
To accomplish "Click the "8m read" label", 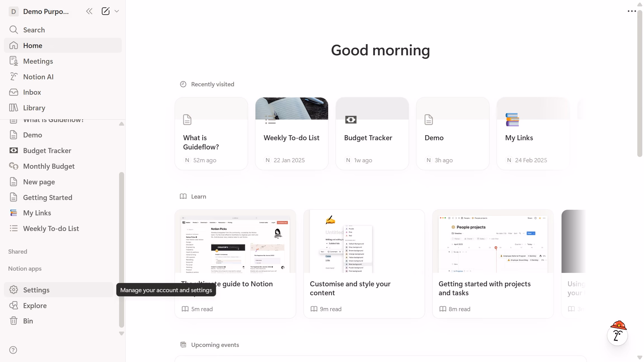I will pos(460,309).
